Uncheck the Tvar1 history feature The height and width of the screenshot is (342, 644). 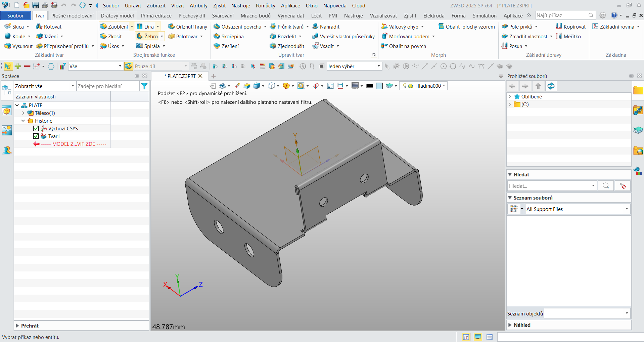click(36, 136)
